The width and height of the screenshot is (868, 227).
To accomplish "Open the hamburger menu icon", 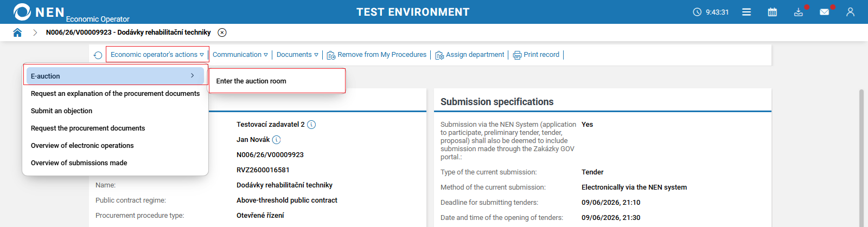I will (x=746, y=12).
